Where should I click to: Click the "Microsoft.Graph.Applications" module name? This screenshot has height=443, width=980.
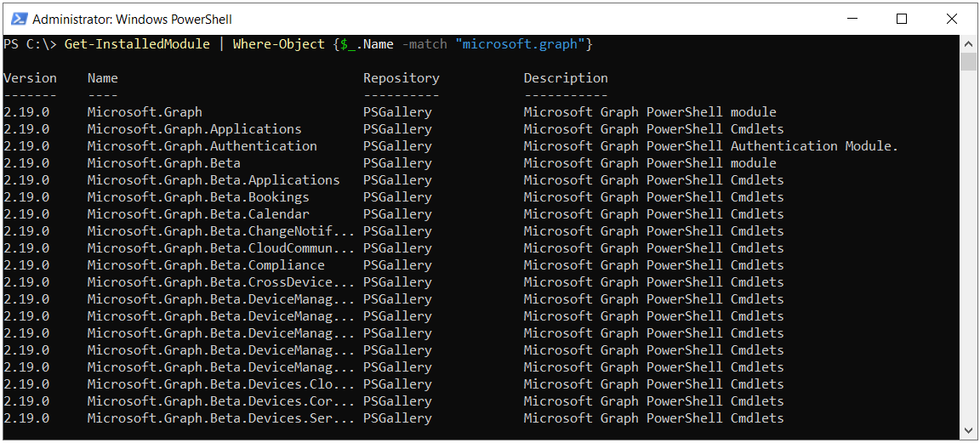[194, 129]
